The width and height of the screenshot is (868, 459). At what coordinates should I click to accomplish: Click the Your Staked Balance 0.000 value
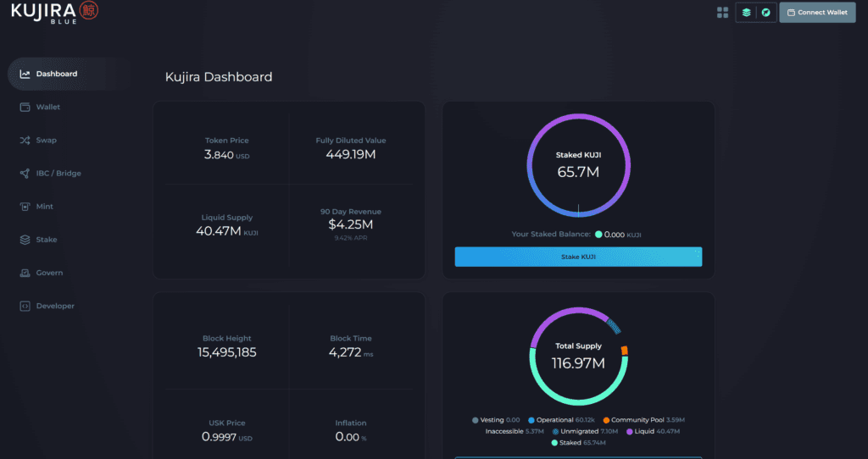click(615, 235)
